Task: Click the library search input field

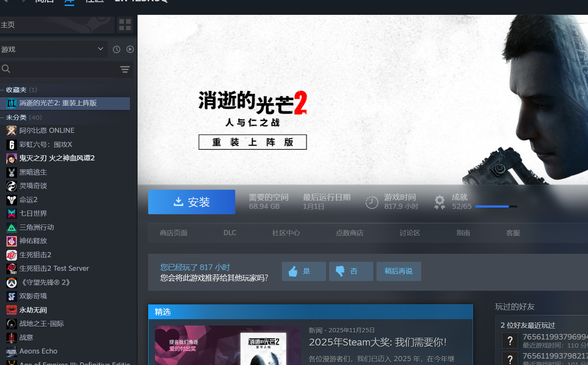Action: (x=59, y=69)
